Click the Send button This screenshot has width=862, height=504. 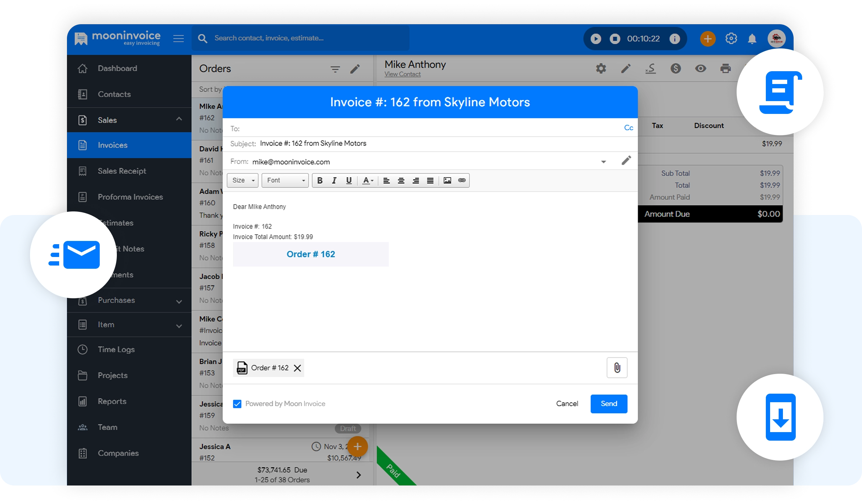pyautogui.click(x=608, y=404)
